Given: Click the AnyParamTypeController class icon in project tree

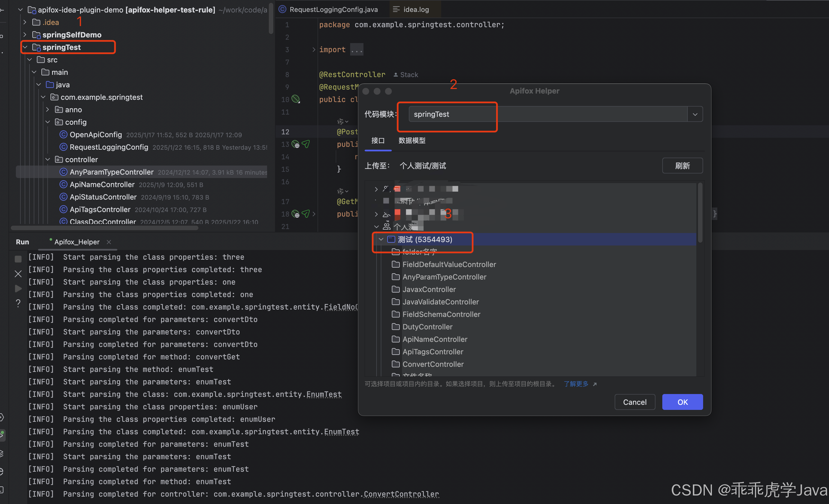Looking at the screenshot, I should (63, 172).
